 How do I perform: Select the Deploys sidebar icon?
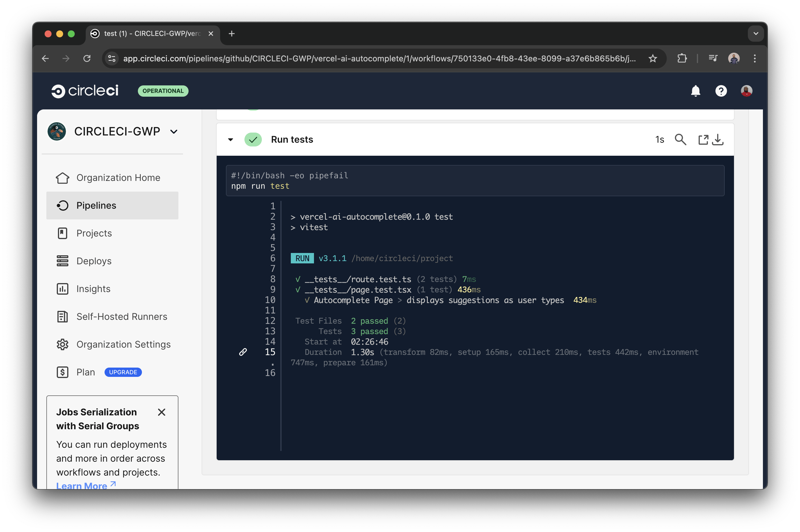point(63,261)
